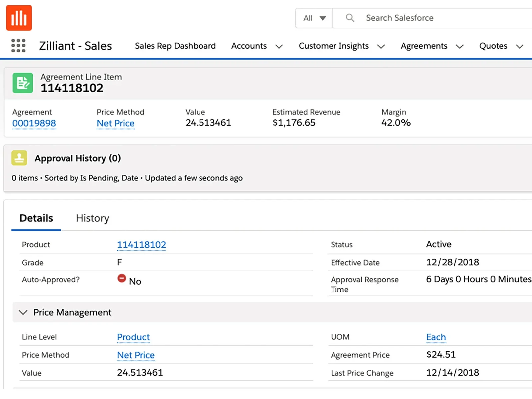The height and width of the screenshot is (399, 532).
Task: Click the yellow Approval History stamp icon
Action: 19,158
